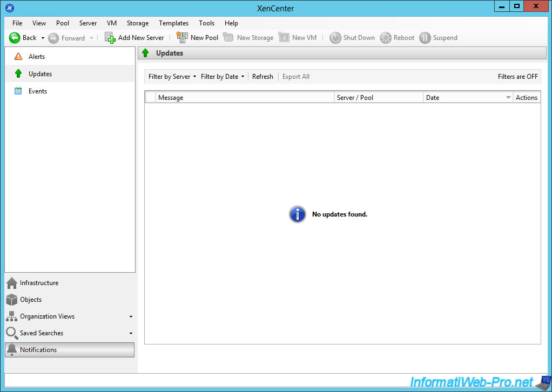Click the New Pool label

point(204,38)
